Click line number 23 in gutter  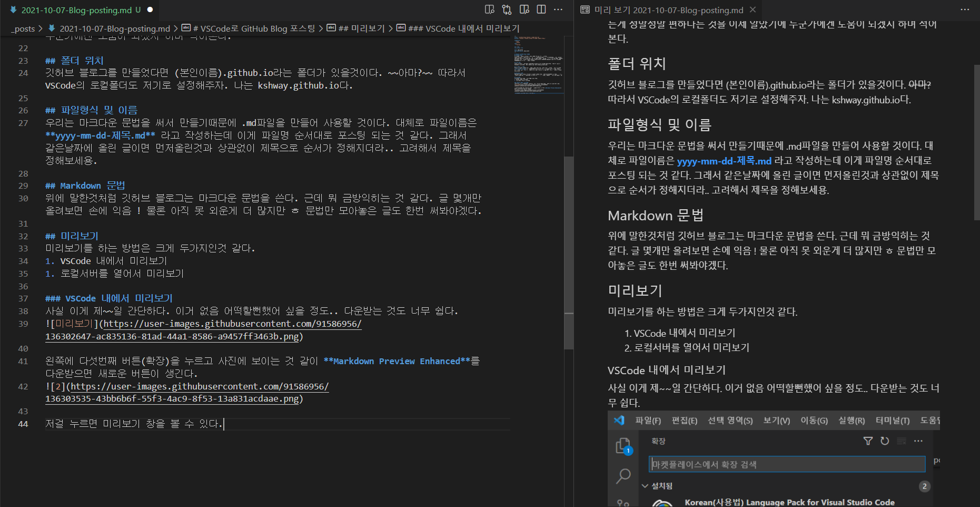pyautogui.click(x=23, y=61)
